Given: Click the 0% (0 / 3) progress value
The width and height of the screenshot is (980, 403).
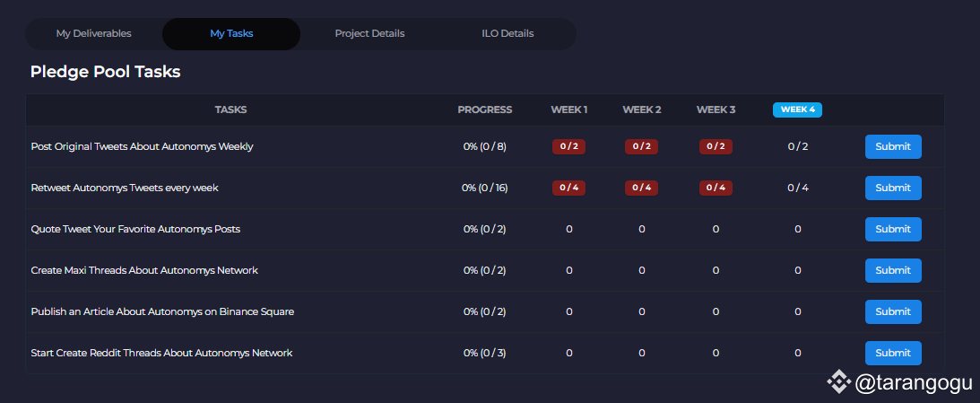Looking at the screenshot, I should (x=484, y=353).
